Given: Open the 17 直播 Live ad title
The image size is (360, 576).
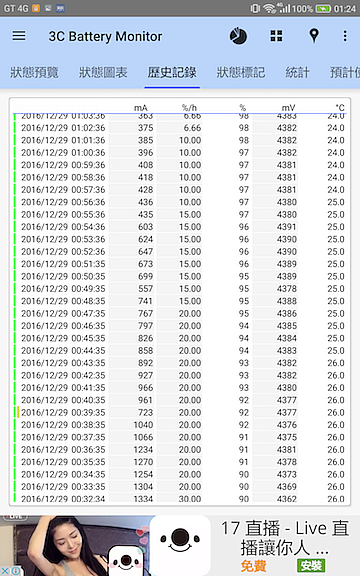Looking at the screenshot, I should 285,538.
